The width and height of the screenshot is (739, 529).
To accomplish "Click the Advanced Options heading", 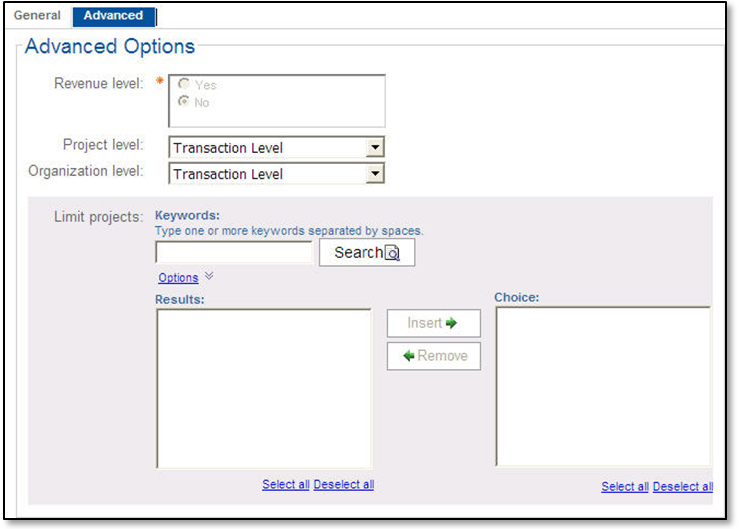I will (x=110, y=47).
